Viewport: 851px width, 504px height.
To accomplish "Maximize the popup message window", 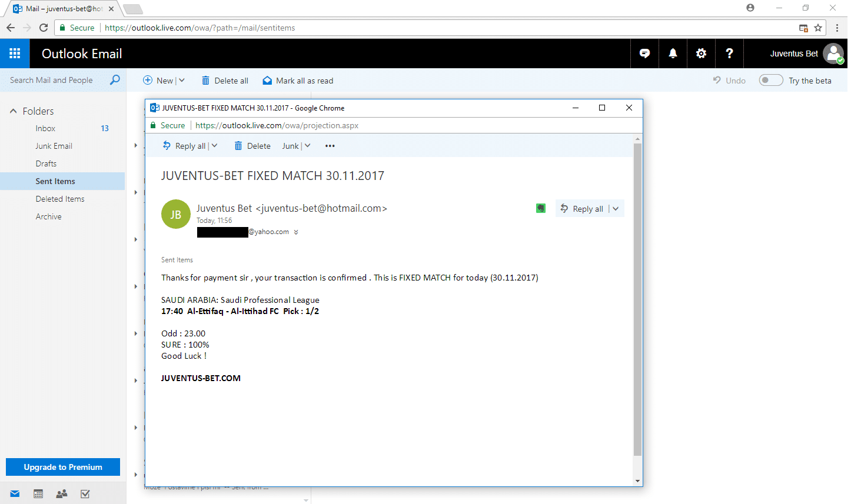I will pyautogui.click(x=602, y=108).
